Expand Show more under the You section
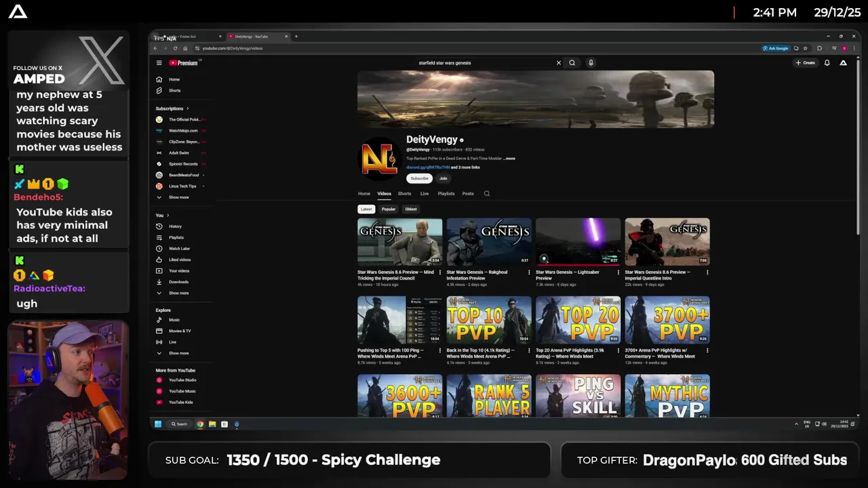Image resolution: width=868 pixels, height=488 pixels. 173,293
